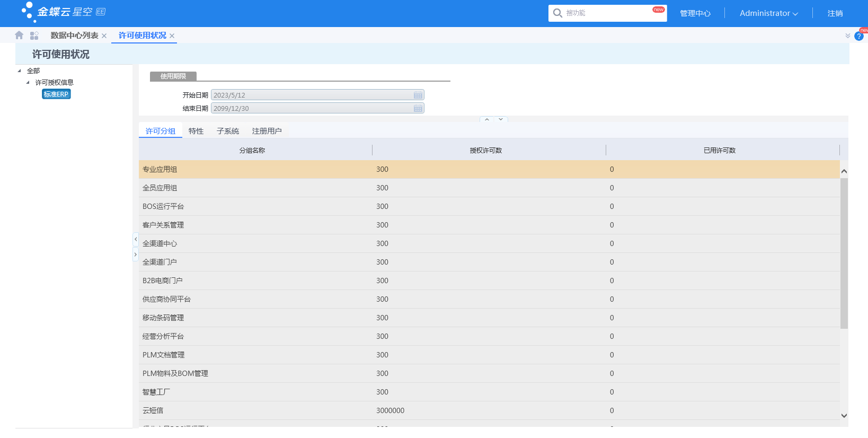Select the 全渠道门户 row
Image resolution: width=868 pixels, height=438 pixels.
pos(489,262)
